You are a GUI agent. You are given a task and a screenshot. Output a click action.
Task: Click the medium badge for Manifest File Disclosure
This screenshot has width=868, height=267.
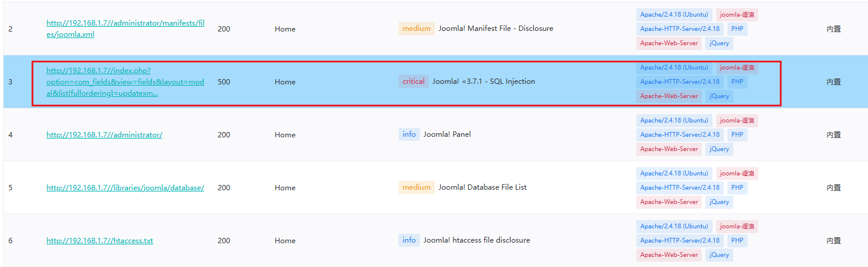[x=416, y=29]
